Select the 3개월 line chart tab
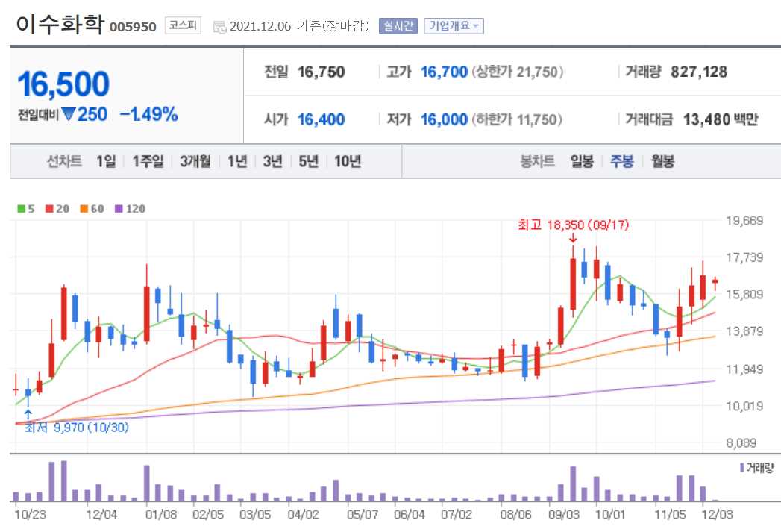 coord(195,161)
